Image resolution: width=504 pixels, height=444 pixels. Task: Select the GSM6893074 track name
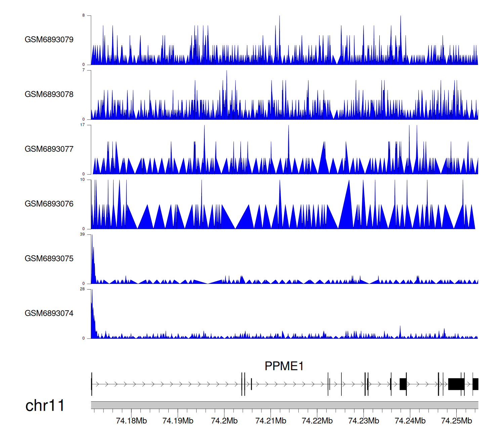pos(49,313)
